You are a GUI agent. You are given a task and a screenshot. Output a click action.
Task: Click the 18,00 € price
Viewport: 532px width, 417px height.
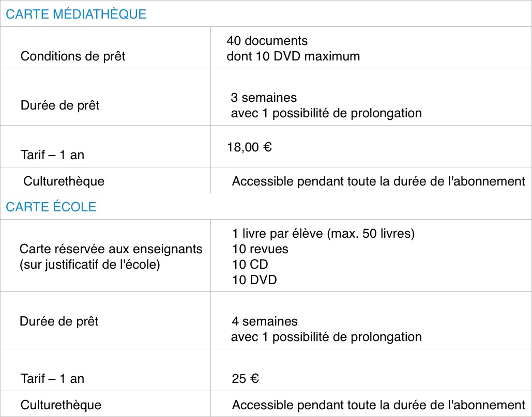[249, 147]
